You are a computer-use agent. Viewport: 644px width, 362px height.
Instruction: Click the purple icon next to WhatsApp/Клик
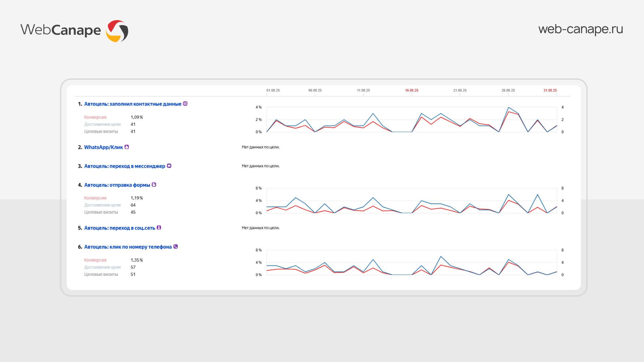(126, 147)
